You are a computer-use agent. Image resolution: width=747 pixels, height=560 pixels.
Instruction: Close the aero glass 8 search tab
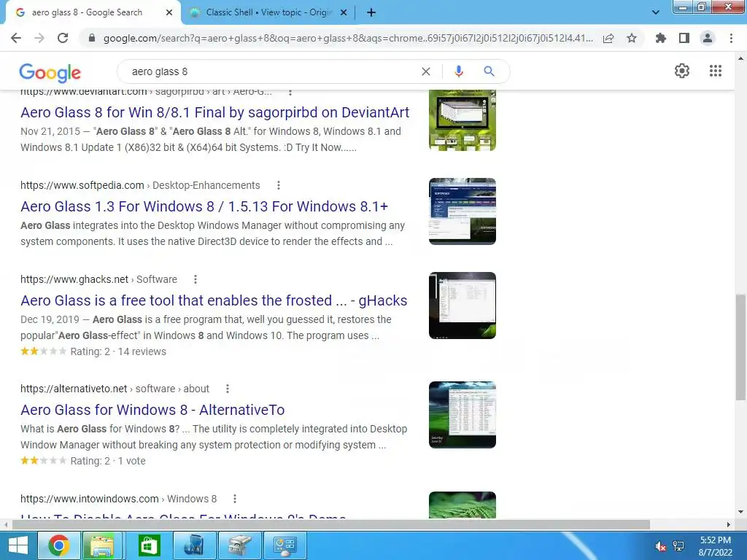click(169, 12)
